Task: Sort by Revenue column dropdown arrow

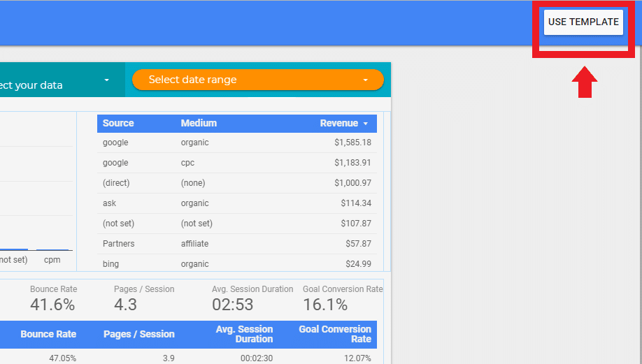Action: [x=366, y=124]
